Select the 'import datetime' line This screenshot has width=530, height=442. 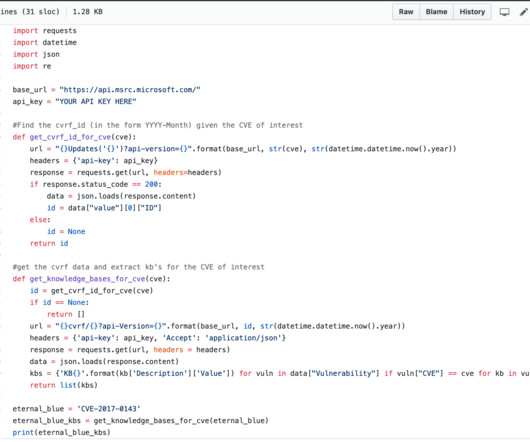[x=45, y=43]
